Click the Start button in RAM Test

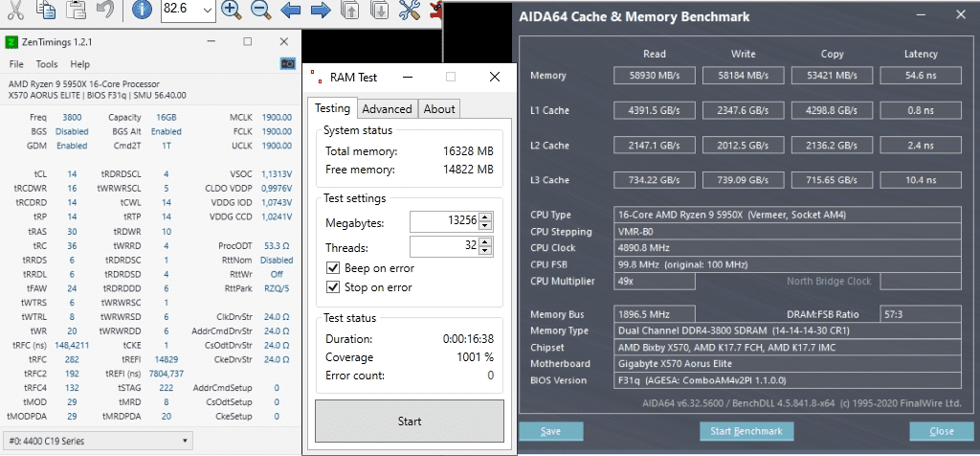coord(410,421)
